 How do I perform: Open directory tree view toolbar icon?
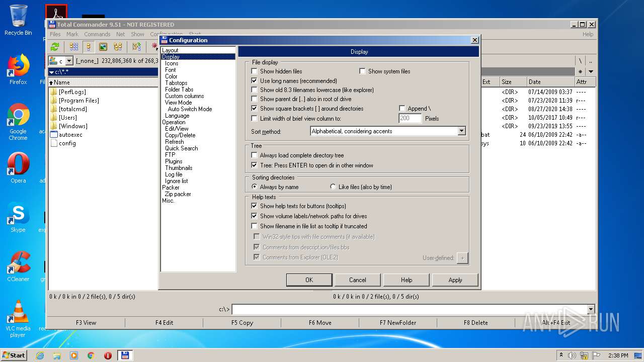118,47
